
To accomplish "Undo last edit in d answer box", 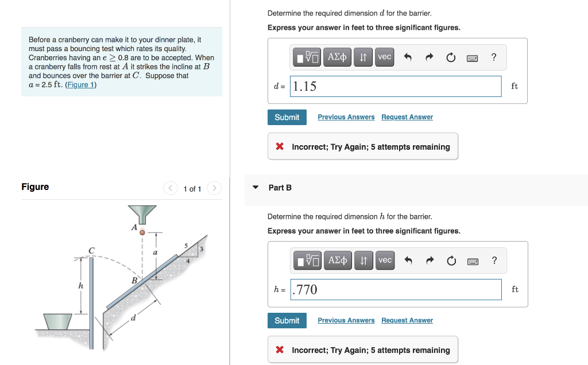I will pos(408,57).
